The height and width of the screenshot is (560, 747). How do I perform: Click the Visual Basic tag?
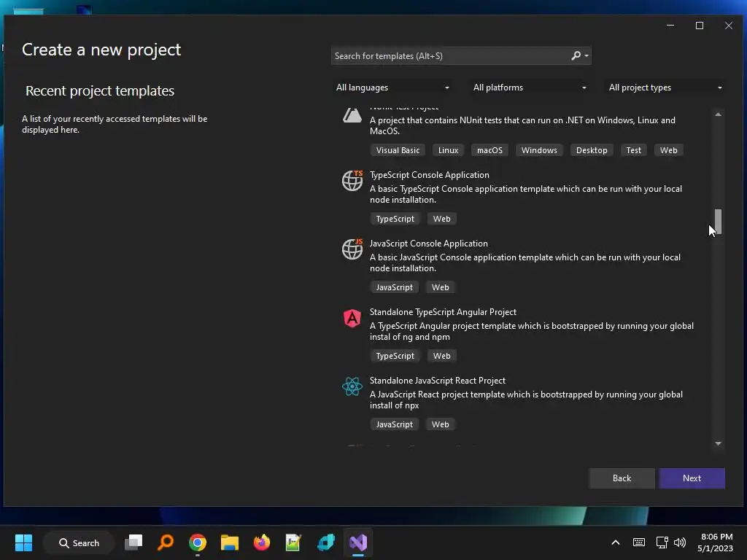click(398, 150)
